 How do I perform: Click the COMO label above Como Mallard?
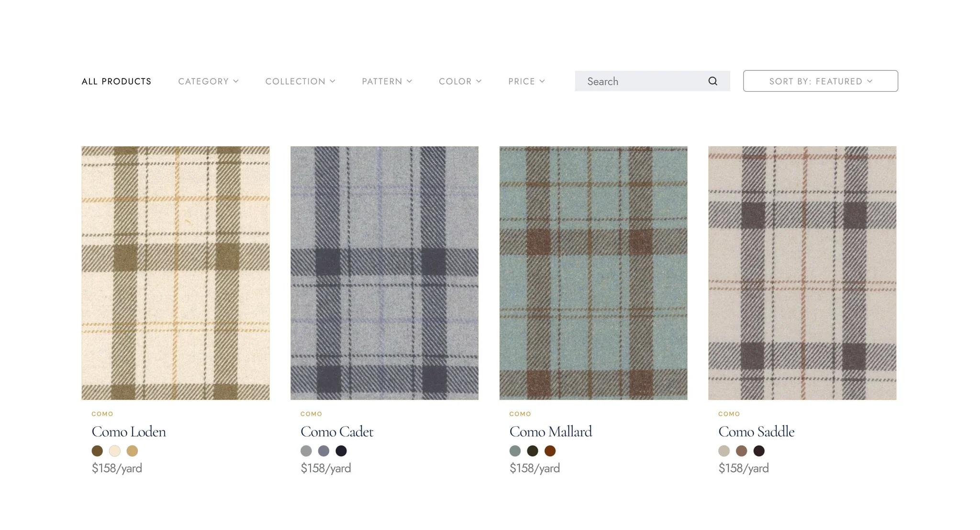tap(520, 414)
